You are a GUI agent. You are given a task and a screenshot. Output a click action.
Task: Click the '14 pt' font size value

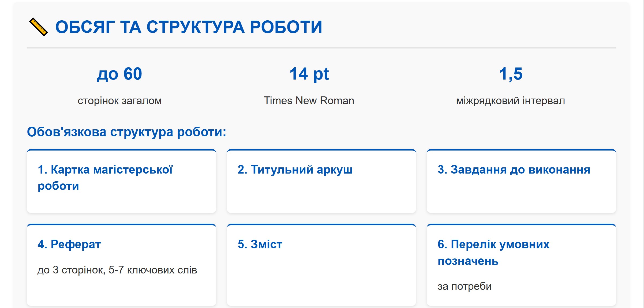309,74
